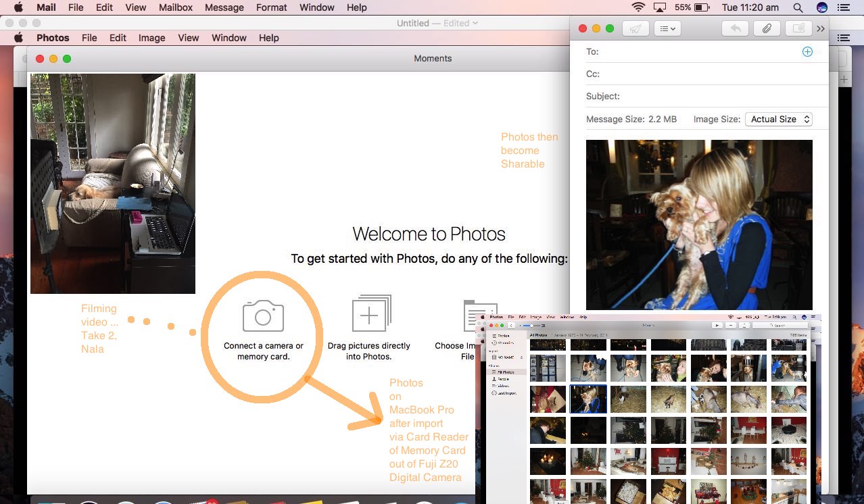
Task: Click the paperclip attach file icon
Action: coord(767,28)
